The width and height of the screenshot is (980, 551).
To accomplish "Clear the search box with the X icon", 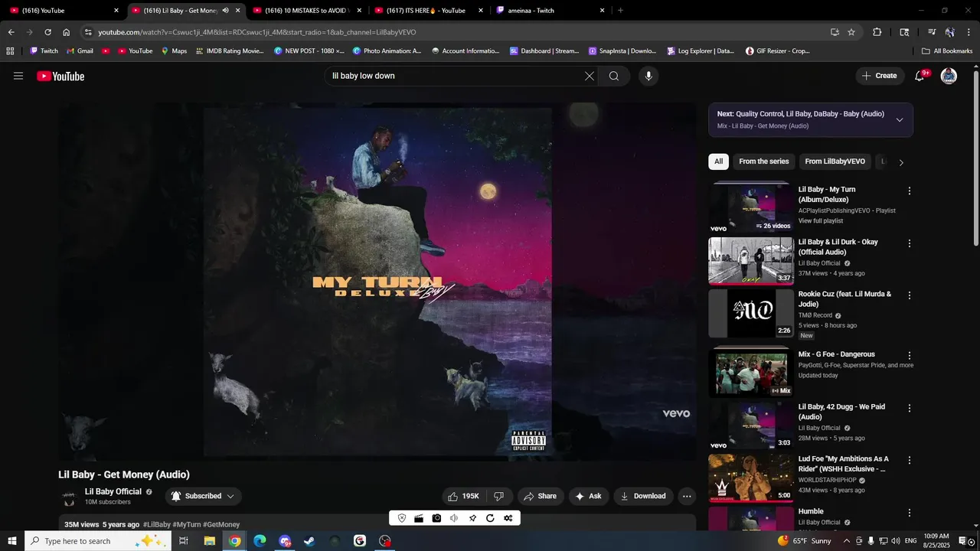I will pyautogui.click(x=590, y=76).
